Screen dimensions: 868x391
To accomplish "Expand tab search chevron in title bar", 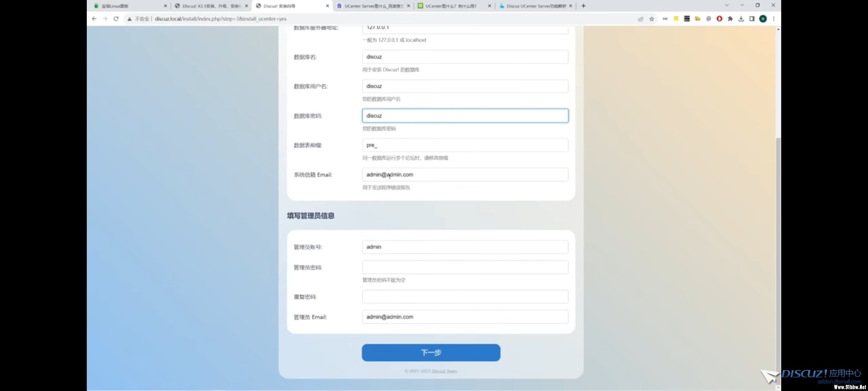I will tap(727, 5).
